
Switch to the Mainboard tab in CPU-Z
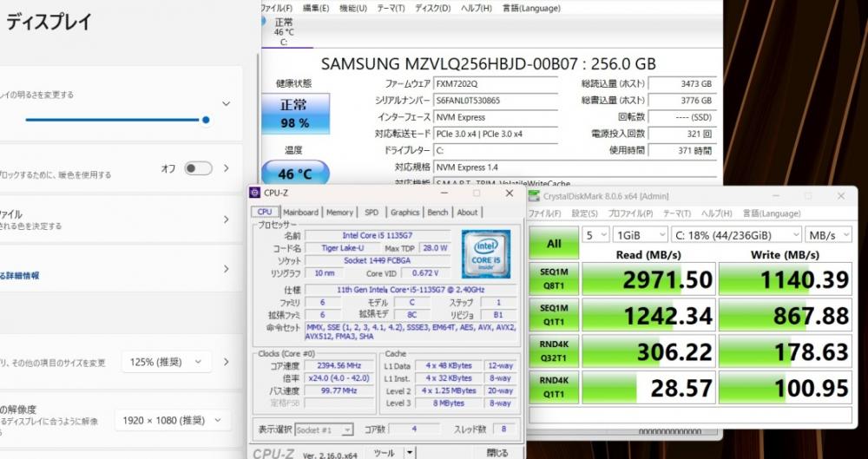(x=300, y=212)
